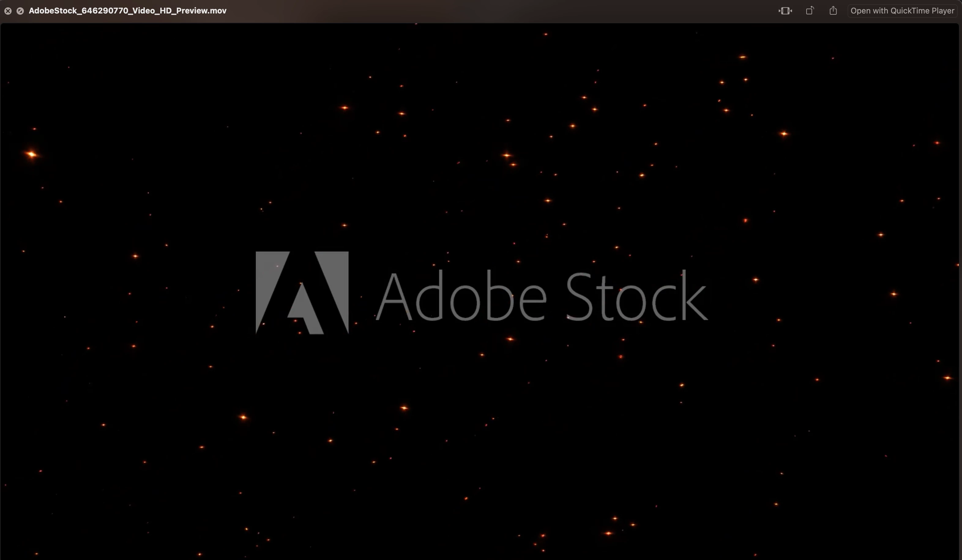Viewport: 962px width, 560px height.
Task: Click the 'Adobe Stock' watermark text
Action: (542, 296)
